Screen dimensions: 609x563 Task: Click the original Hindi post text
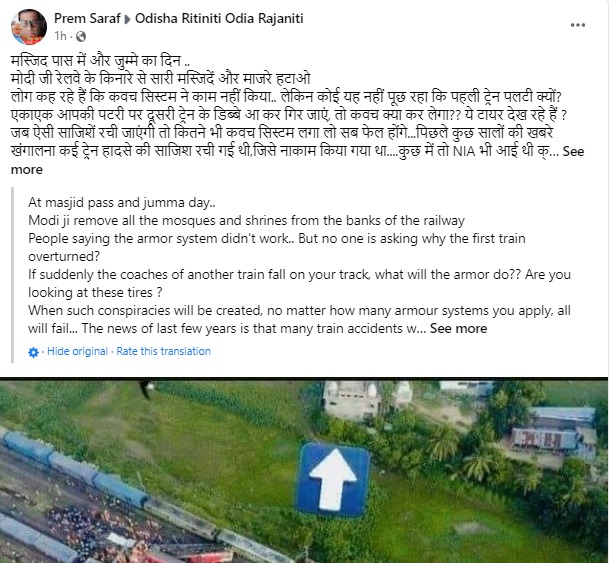pyautogui.click(x=298, y=115)
